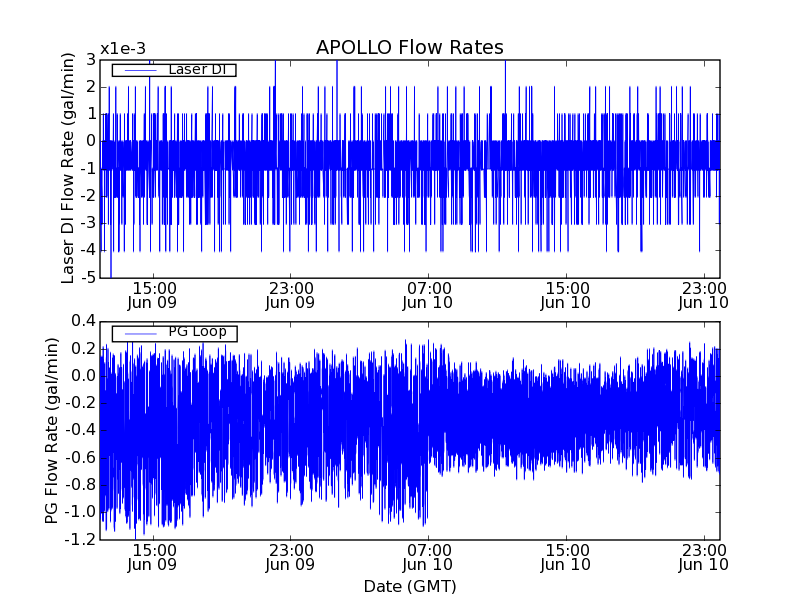
Task: Select y-tick '-1.0' on PG Loop chart
Action: pos(80,512)
